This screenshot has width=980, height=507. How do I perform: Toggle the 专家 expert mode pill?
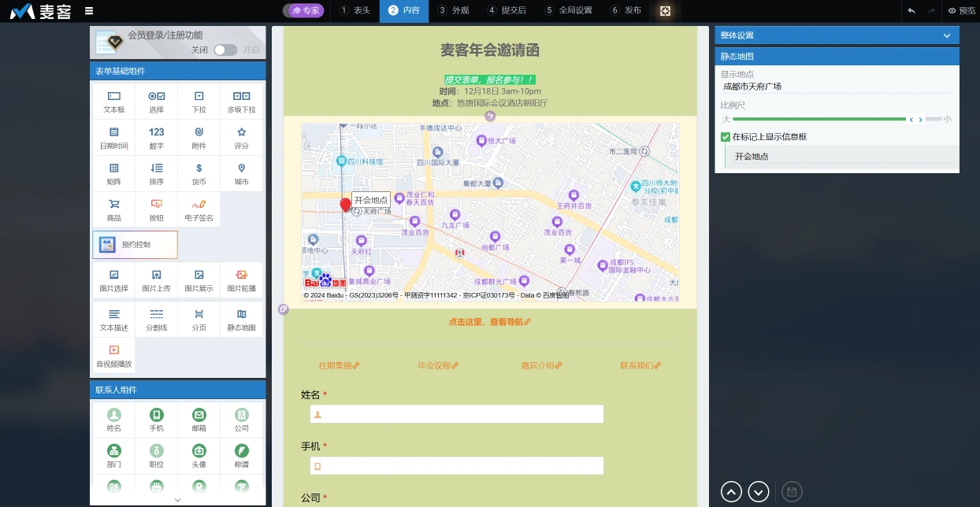click(303, 11)
